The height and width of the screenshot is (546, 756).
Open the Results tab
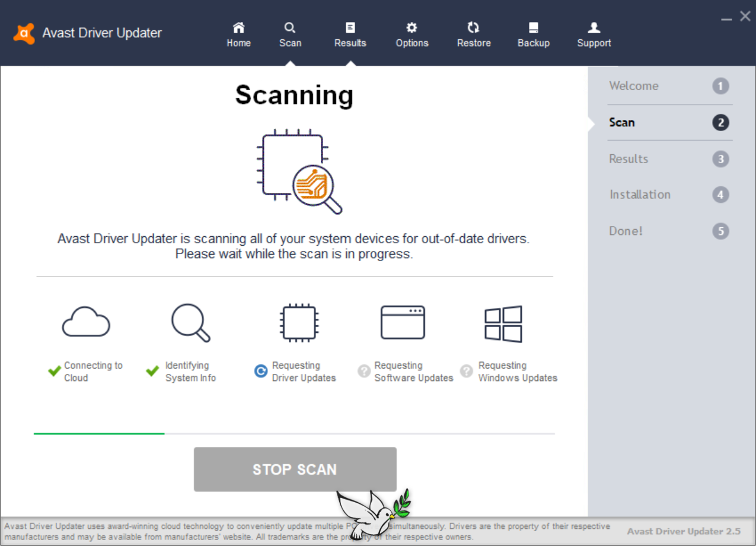pos(350,35)
